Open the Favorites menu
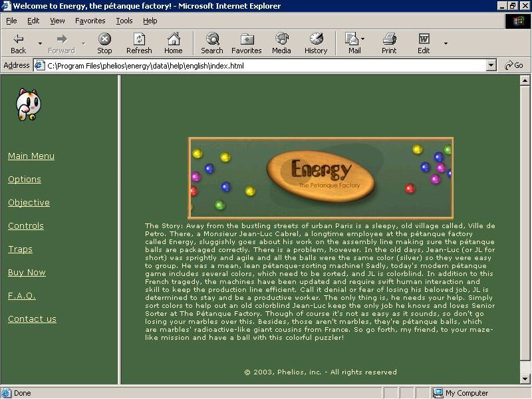 (90, 21)
